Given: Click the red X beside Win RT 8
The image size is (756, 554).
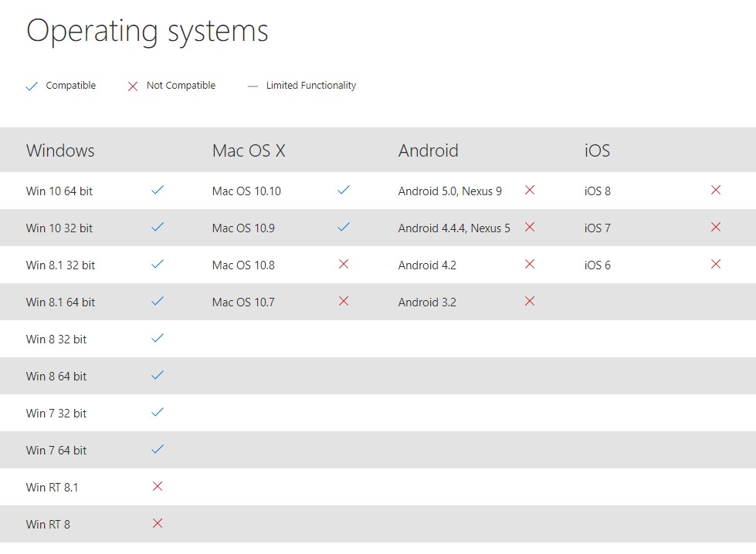Looking at the screenshot, I should click(158, 523).
